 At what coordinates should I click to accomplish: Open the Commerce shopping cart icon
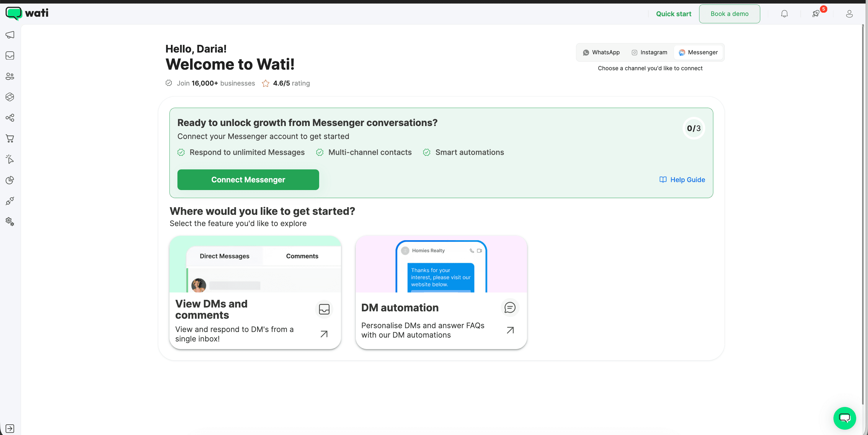coord(10,138)
